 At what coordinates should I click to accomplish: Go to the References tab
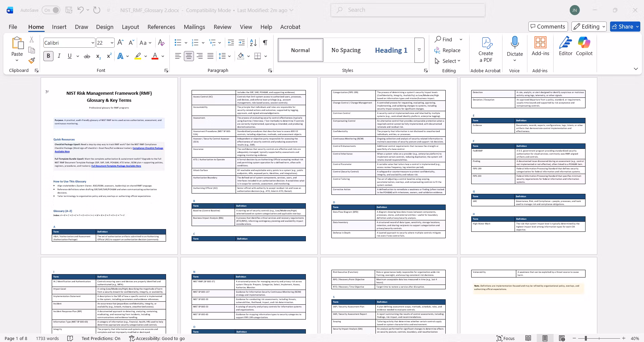(161, 27)
